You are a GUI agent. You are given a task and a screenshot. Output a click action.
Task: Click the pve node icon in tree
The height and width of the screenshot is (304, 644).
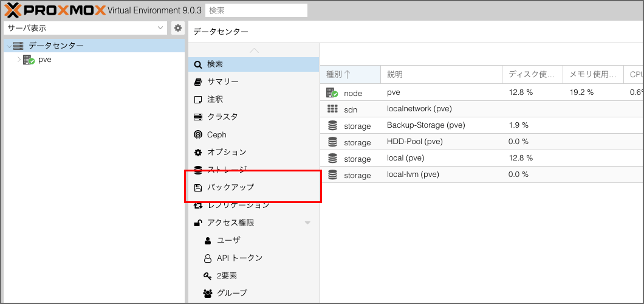coord(29,60)
